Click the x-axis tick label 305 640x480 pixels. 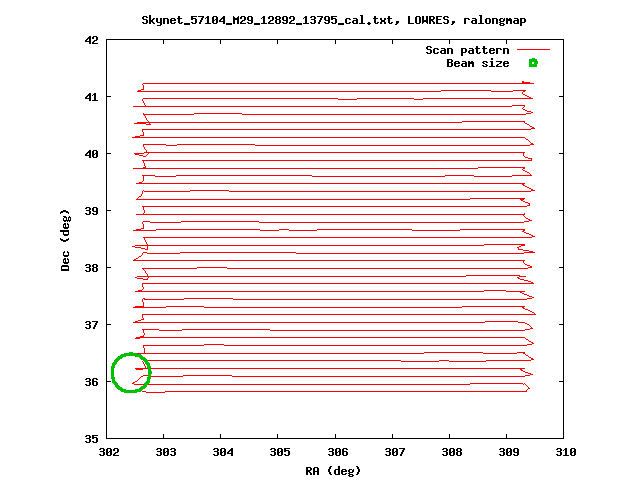point(280,452)
